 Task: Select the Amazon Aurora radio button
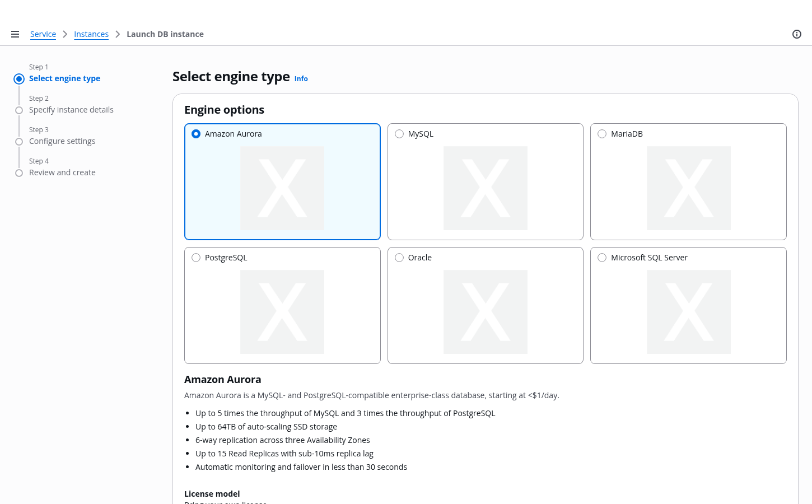196,134
